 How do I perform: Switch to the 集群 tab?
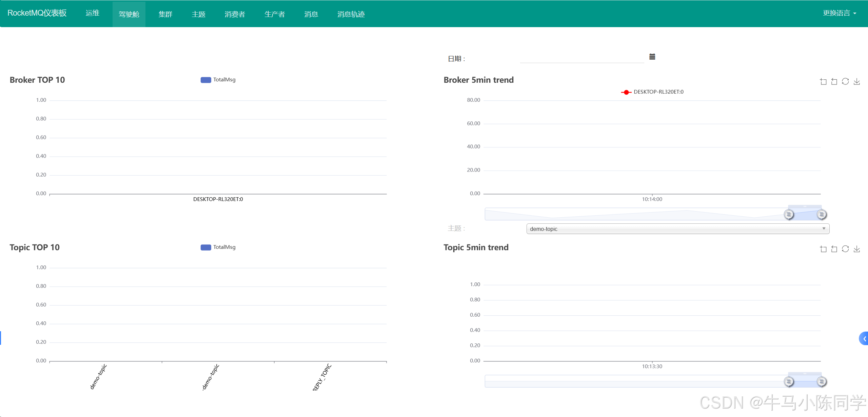tap(165, 14)
